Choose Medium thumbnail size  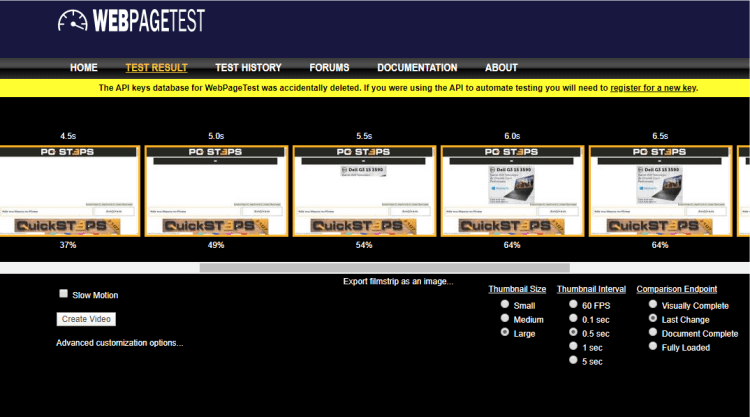505,318
